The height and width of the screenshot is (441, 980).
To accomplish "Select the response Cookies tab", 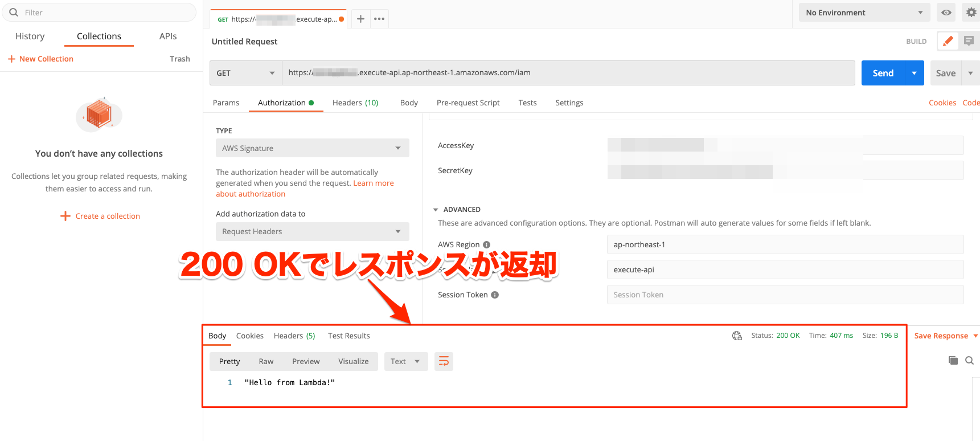I will (250, 336).
